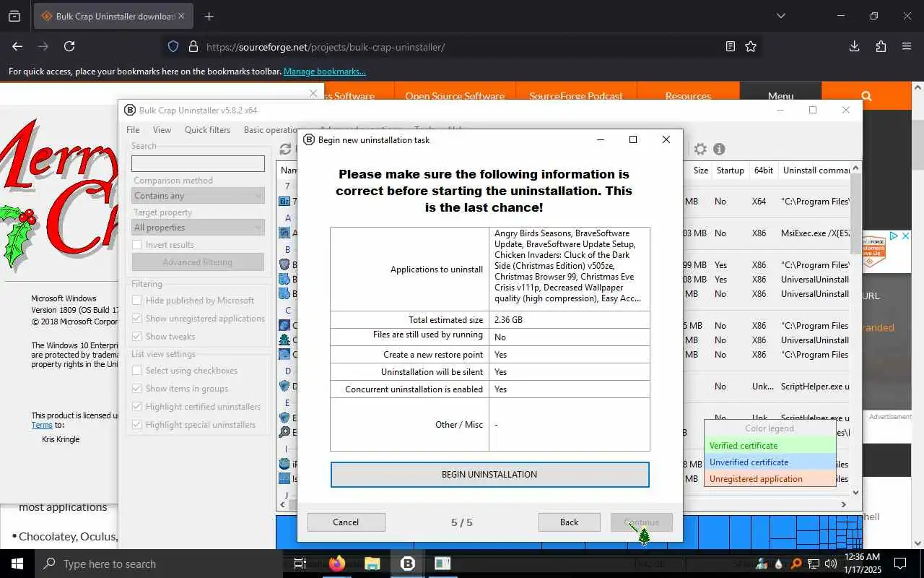Click the BCU settings gear icon

(x=700, y=149)
